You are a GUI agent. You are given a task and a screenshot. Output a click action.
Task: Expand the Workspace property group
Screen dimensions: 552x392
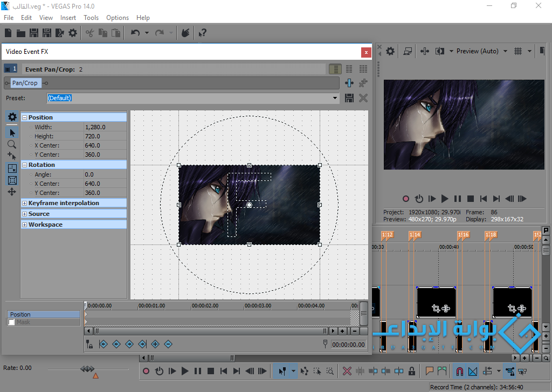[25, 225]
